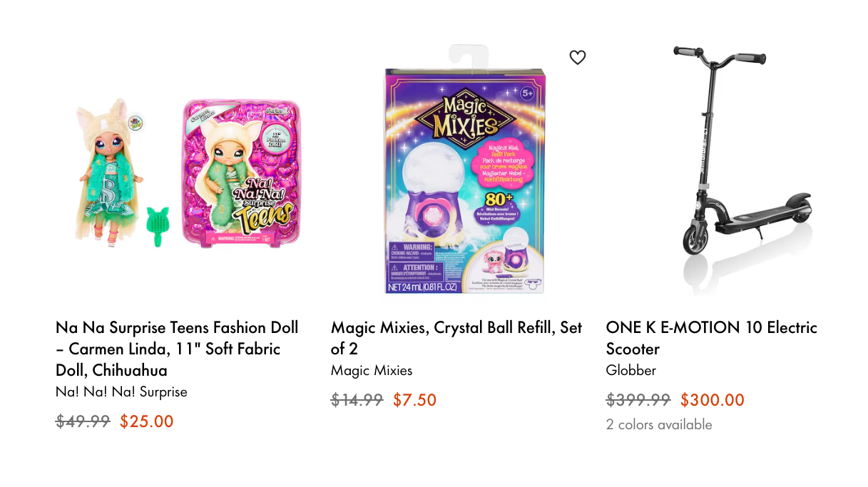Select the Na! Na! Na! Surprise brand name

coord(121,391)
